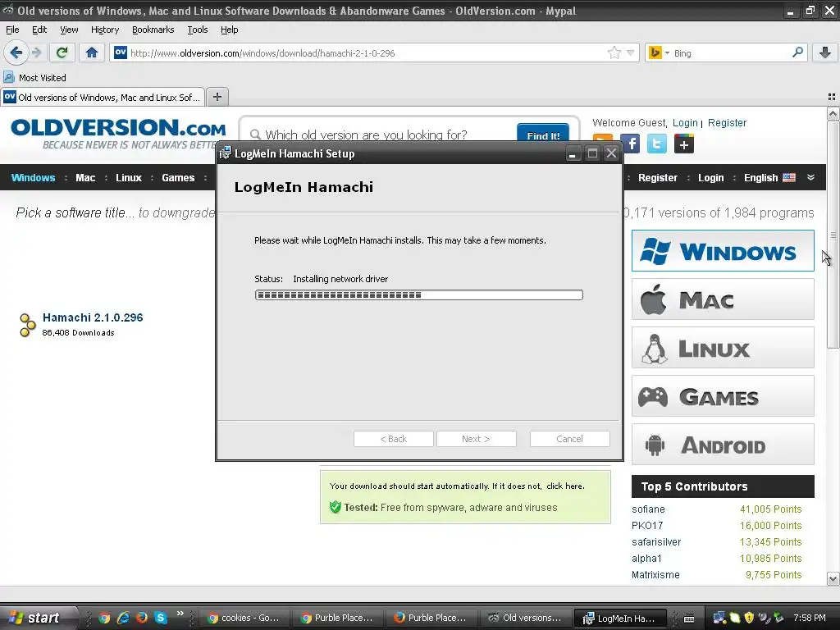This screenshot has height=630, width=840.
Task: Click the large Windows category button
Action: click(x=723, y=251)
